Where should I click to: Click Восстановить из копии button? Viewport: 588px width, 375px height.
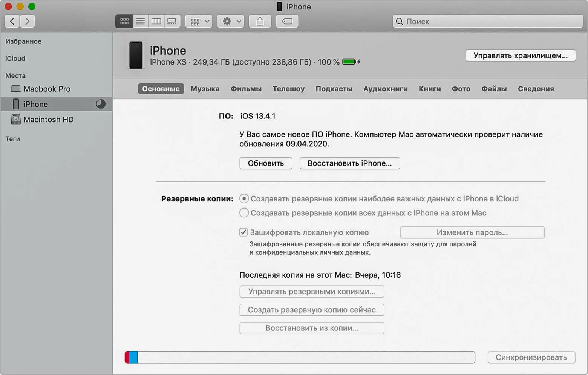(x=312, y=328)
